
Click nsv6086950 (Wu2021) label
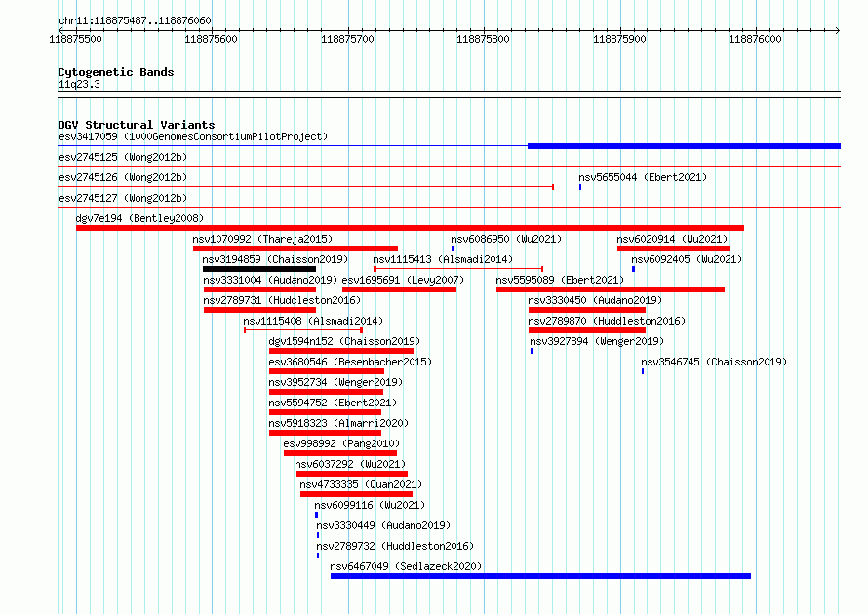(x=506, y=239)
